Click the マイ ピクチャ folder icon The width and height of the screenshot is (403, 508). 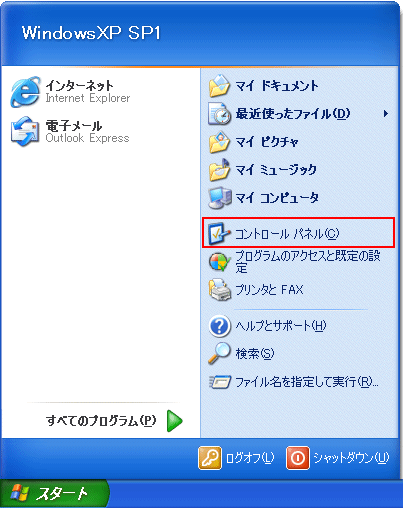coord(219,142)
